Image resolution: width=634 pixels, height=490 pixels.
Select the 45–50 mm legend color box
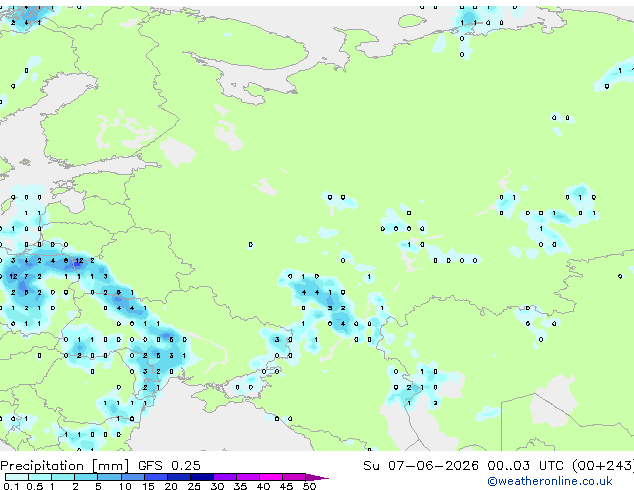pyautogui.click(x=294, y=477)
